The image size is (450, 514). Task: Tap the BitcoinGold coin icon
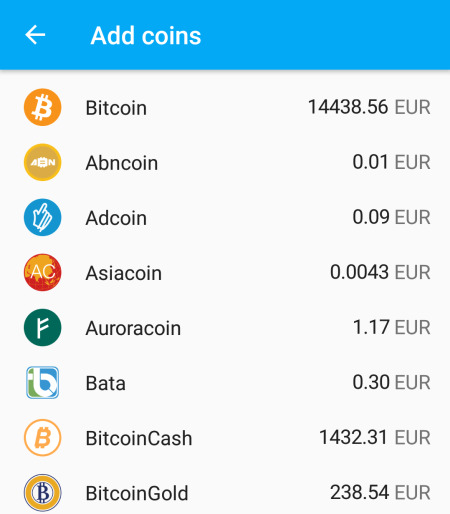pyautogui.click(x=42, y=493)
